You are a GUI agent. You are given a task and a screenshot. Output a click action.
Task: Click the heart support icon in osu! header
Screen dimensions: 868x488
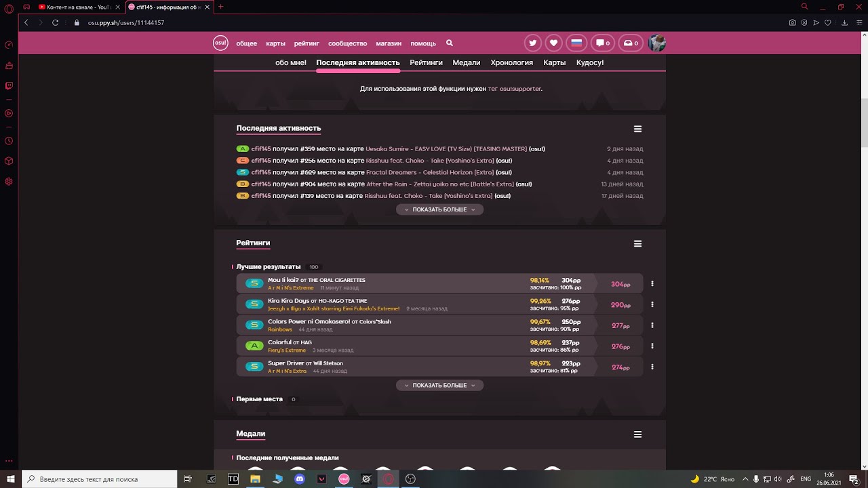[554, 43]
